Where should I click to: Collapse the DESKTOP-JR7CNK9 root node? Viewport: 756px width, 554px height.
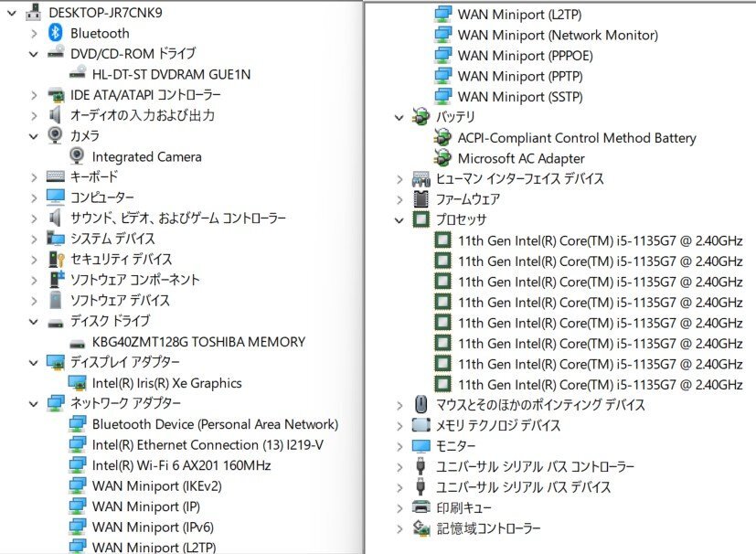11,13
